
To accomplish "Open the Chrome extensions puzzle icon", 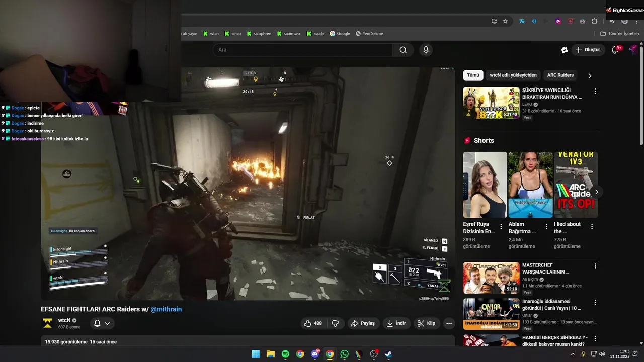I will click(594, 21).
